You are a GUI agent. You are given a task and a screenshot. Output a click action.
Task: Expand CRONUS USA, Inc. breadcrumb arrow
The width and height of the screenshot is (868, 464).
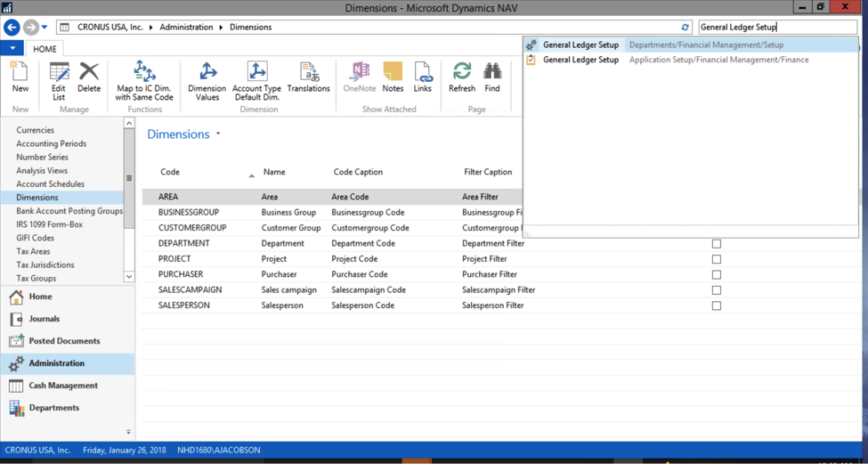click(151, 27)
